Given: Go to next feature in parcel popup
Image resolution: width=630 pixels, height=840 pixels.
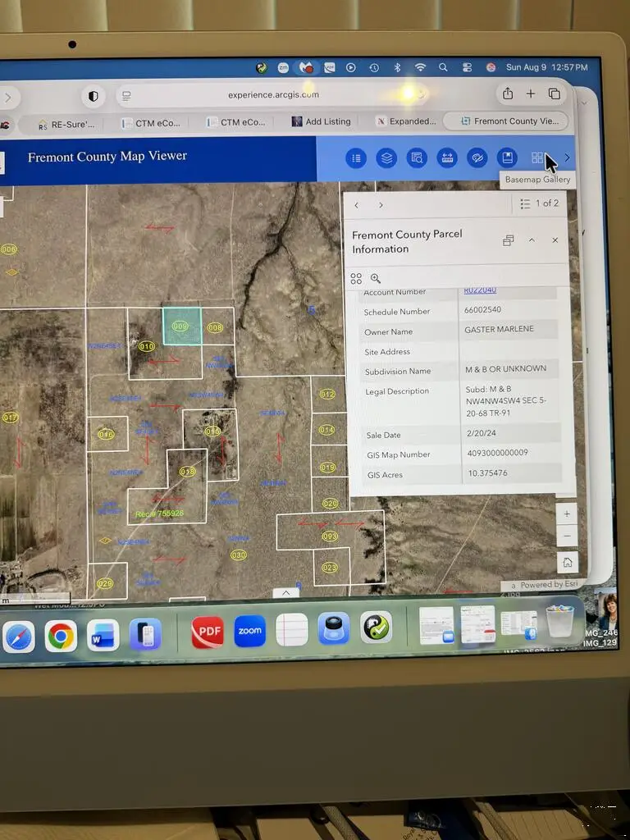Looking at the screenshot, I should click(381, 205).
